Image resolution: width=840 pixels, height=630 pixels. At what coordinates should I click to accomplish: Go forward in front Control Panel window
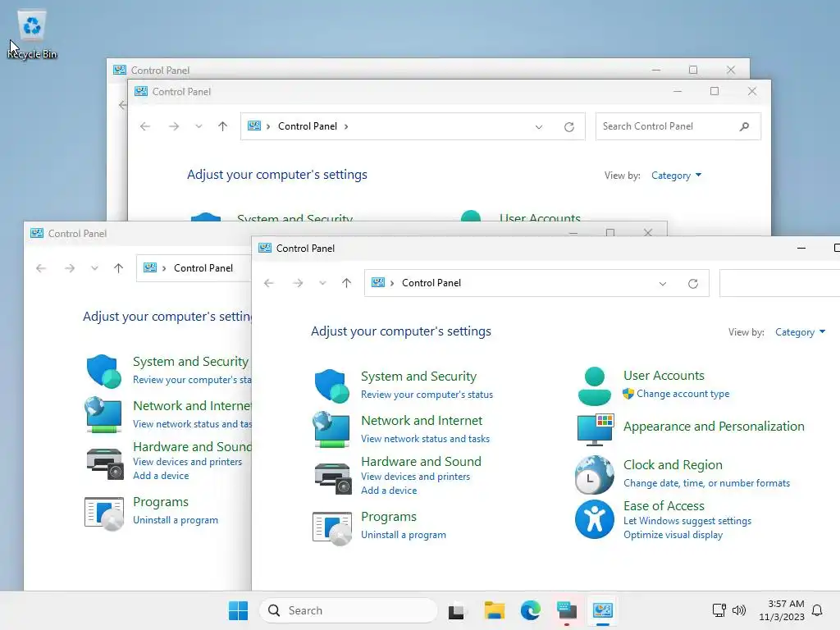point(298,283)
